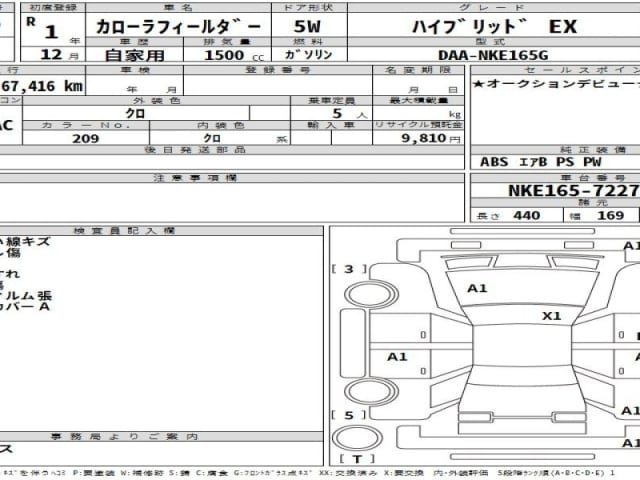Click the seating capacity value 5

point(337,113)
